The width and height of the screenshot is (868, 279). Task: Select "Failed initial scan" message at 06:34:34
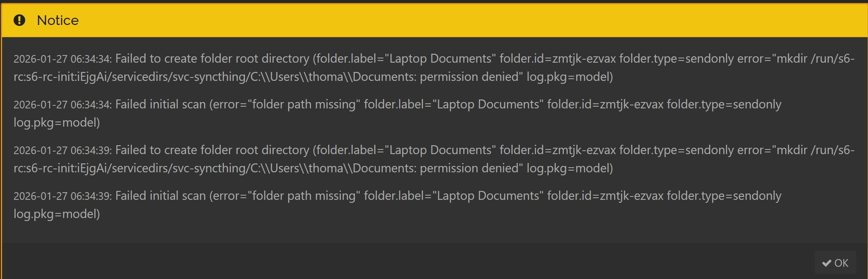pos(160,104)
